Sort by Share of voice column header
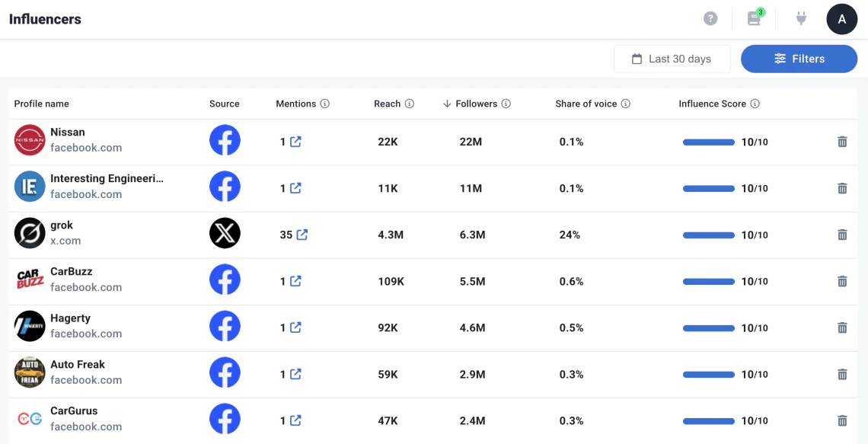 pos(586,104)
